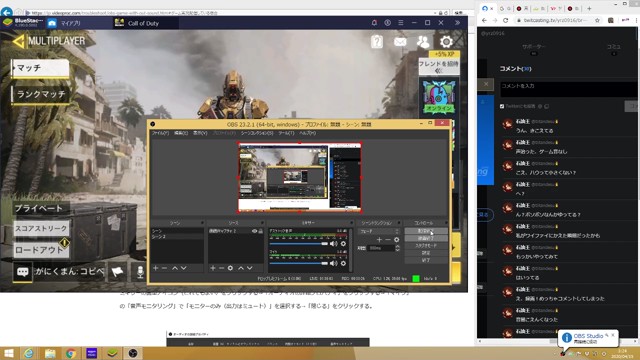Adjust the desktop audio volume slider
Viewport: 640px width, 360px height.
coord(298,244)
